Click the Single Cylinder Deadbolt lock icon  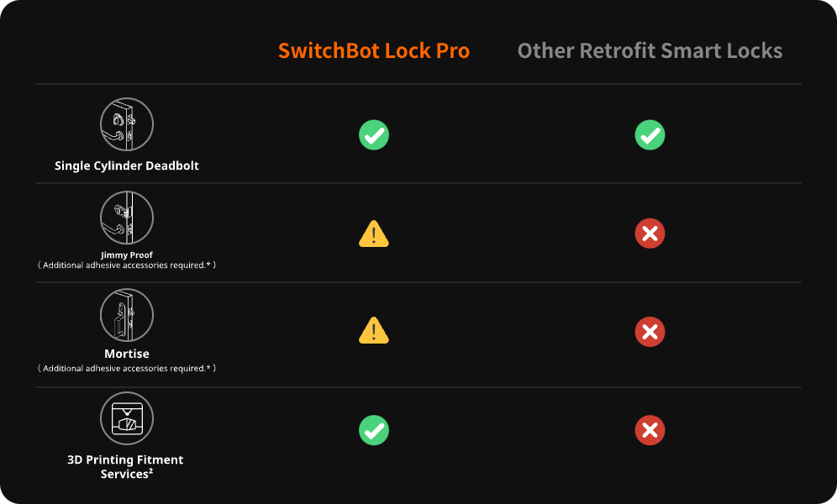[x=127, y=124]
